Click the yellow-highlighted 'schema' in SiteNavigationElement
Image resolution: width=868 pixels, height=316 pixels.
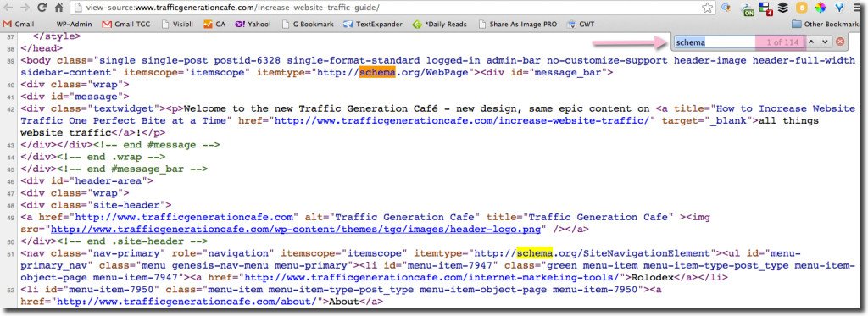point(535,253)
